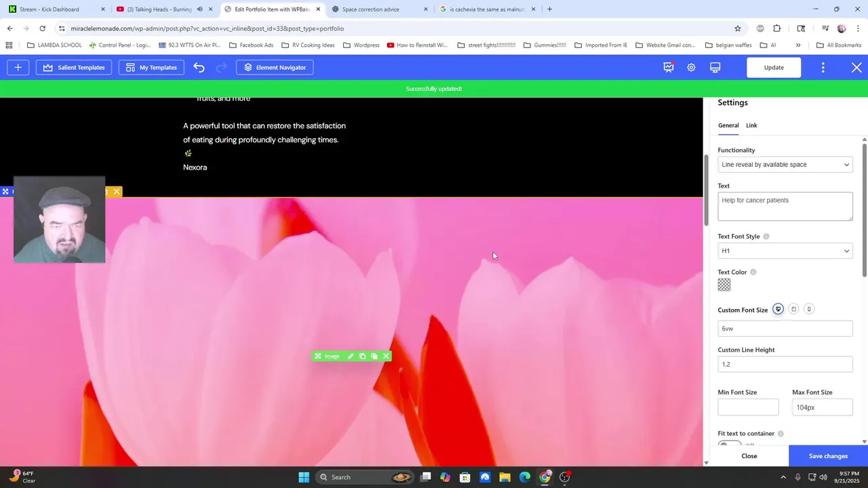Click the taskbar Search box

click(364, 477)
